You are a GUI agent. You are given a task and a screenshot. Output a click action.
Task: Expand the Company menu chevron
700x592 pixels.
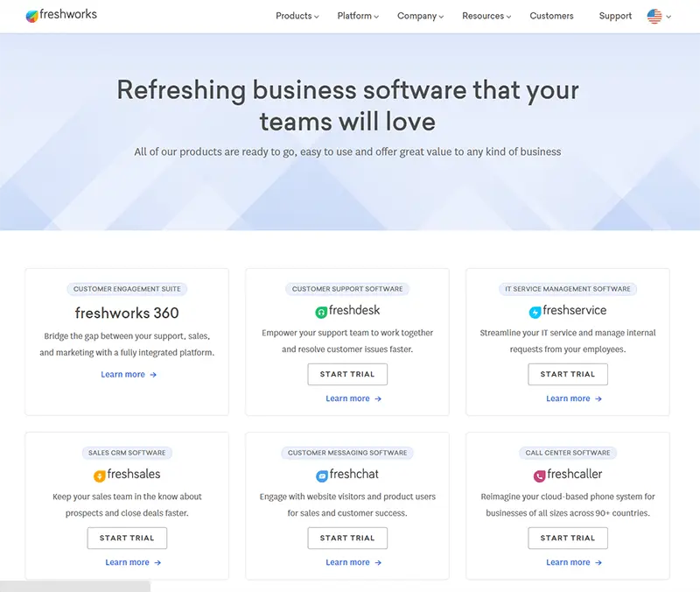tap(441, 17)
